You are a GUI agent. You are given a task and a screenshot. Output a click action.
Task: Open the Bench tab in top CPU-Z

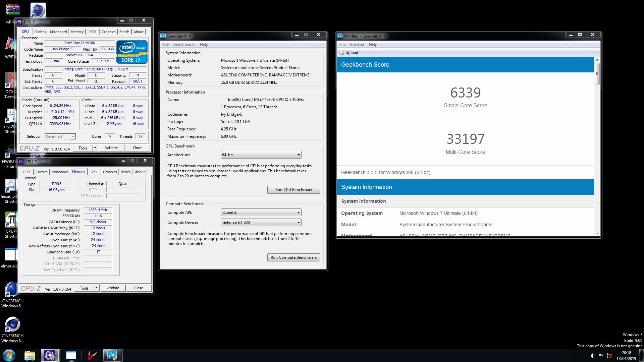(x=124, y=32)
